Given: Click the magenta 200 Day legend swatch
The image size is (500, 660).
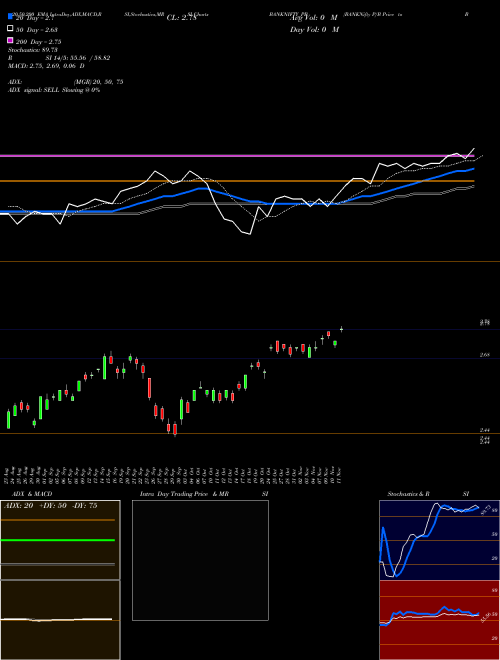Looking at the screenshot, I should [10, 40].
